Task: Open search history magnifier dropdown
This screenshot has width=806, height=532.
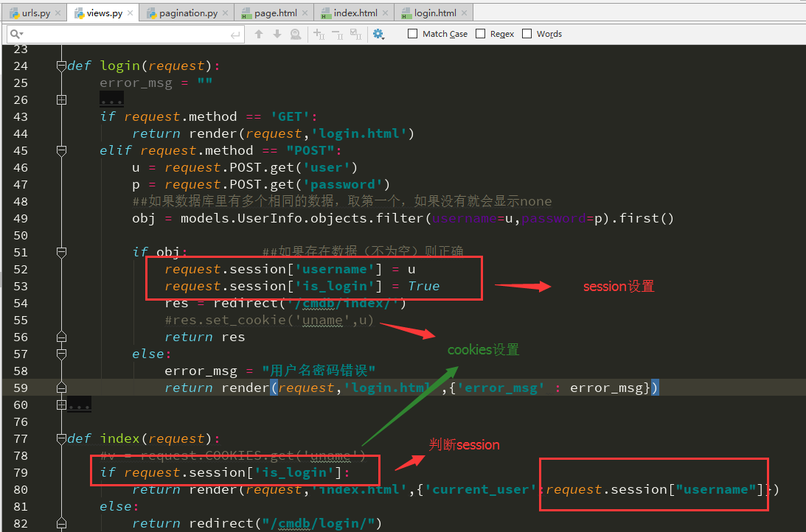Action: click(x=16, y=34)
